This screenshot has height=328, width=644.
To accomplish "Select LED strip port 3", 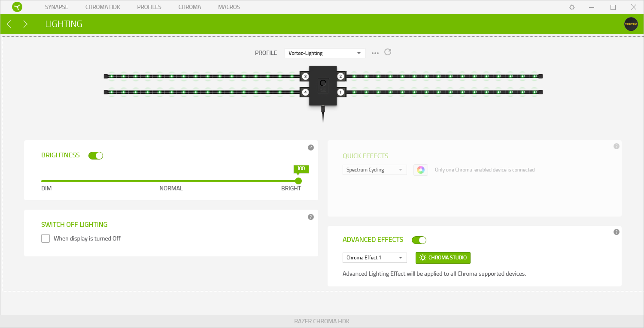I will click(x=305, y=76).
